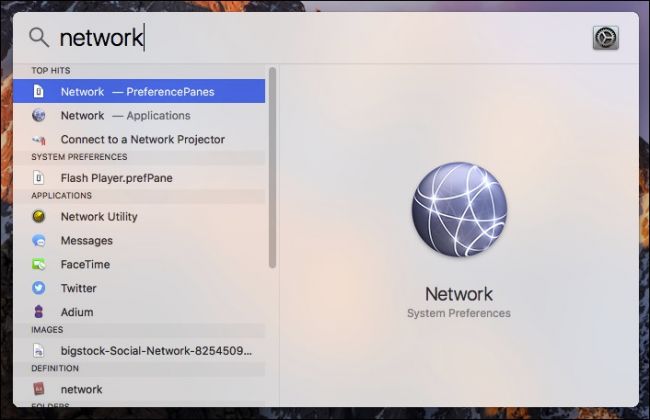The image size is (650, 420).
Task: Click the FaceTime camera icon
Action: (39, 264)
